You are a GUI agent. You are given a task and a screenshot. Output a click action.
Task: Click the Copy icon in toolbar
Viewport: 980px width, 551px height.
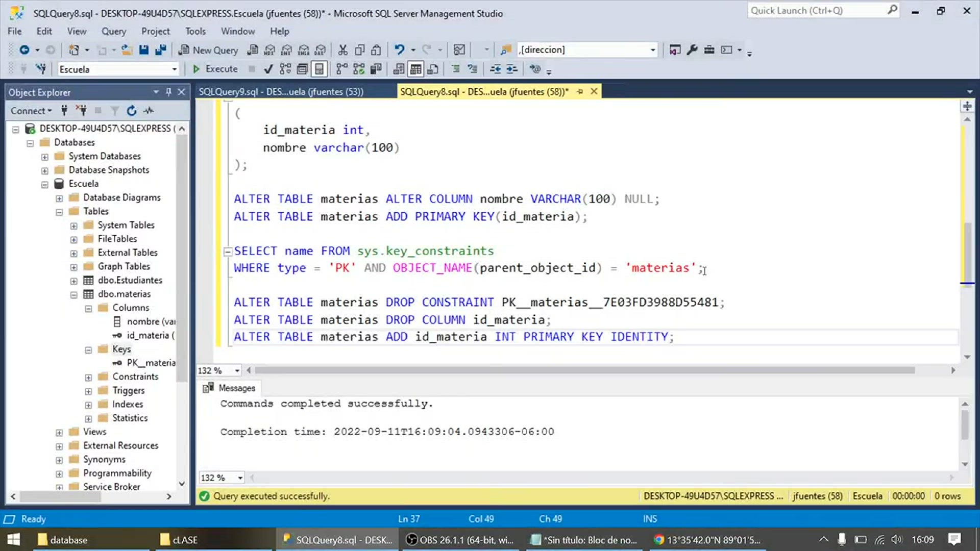click(x=359, y=49)
